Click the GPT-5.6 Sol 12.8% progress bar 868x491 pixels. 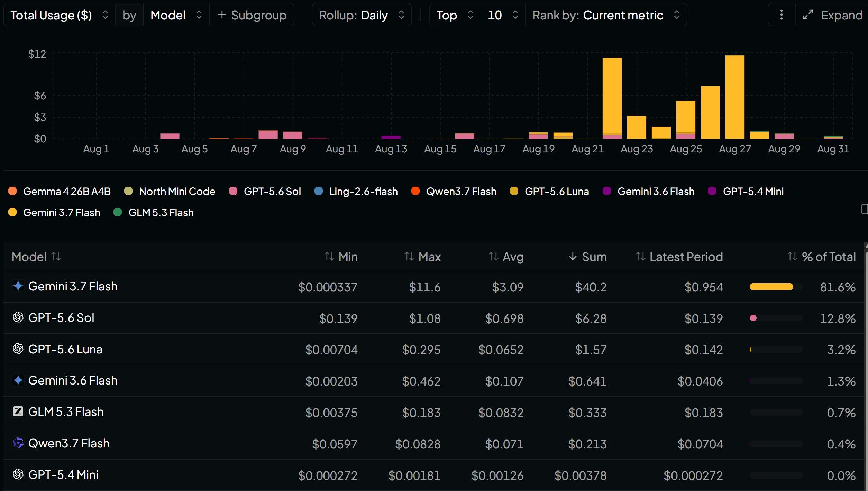point(776,318)
